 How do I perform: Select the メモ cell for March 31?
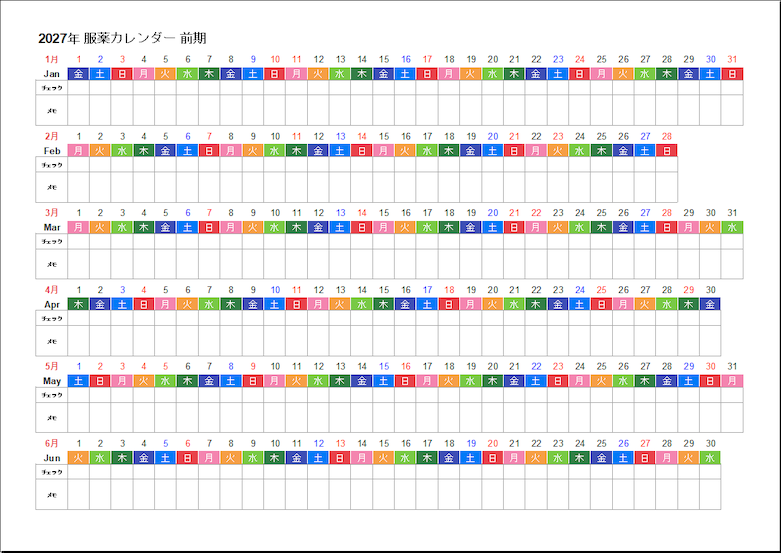[732, 264]
